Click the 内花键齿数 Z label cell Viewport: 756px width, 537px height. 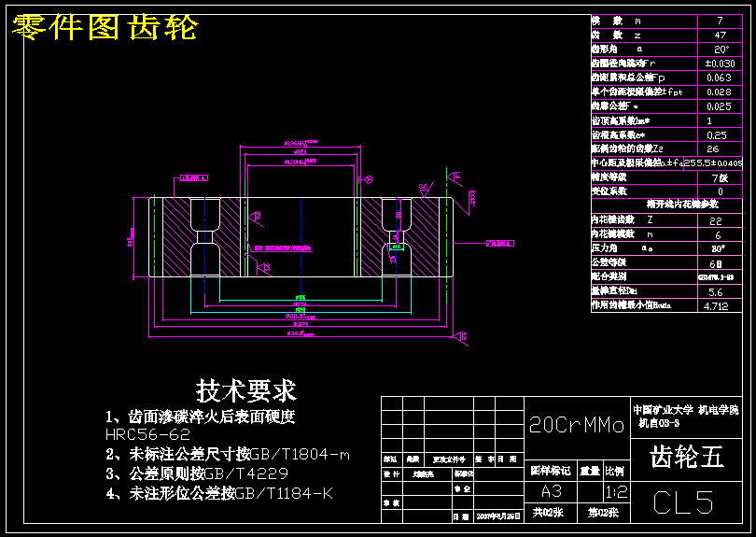(x=644, y=220)
